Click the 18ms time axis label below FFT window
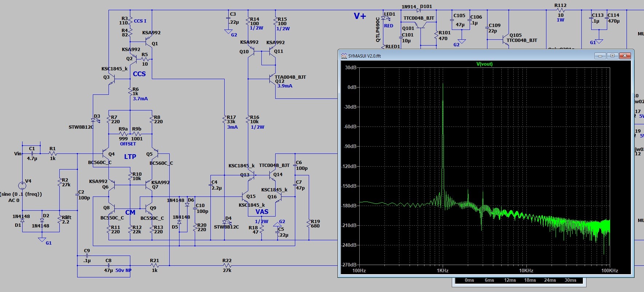 (x=530, y=280)
